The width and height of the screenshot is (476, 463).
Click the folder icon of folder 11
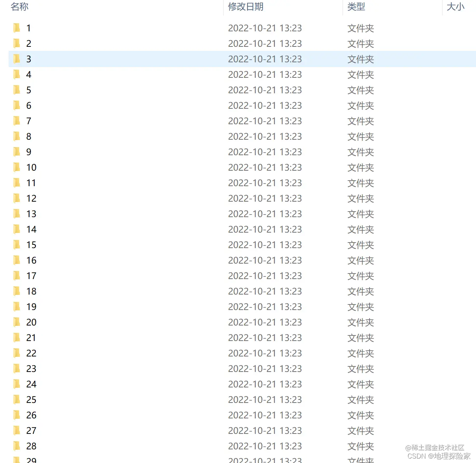pos(17,183)
